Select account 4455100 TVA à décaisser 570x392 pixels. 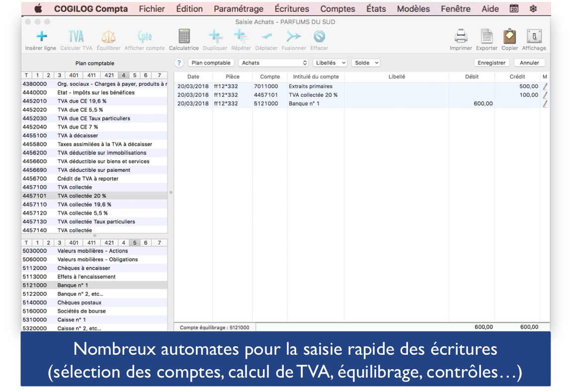click(x=94, y=136)
